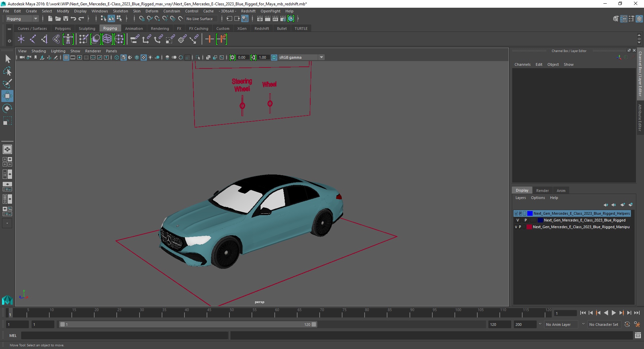Image resolution: width=644 pixels, height=349 pixels.
Task: Undo the last action
Action: pyautogui.click(x=73, y=19)
